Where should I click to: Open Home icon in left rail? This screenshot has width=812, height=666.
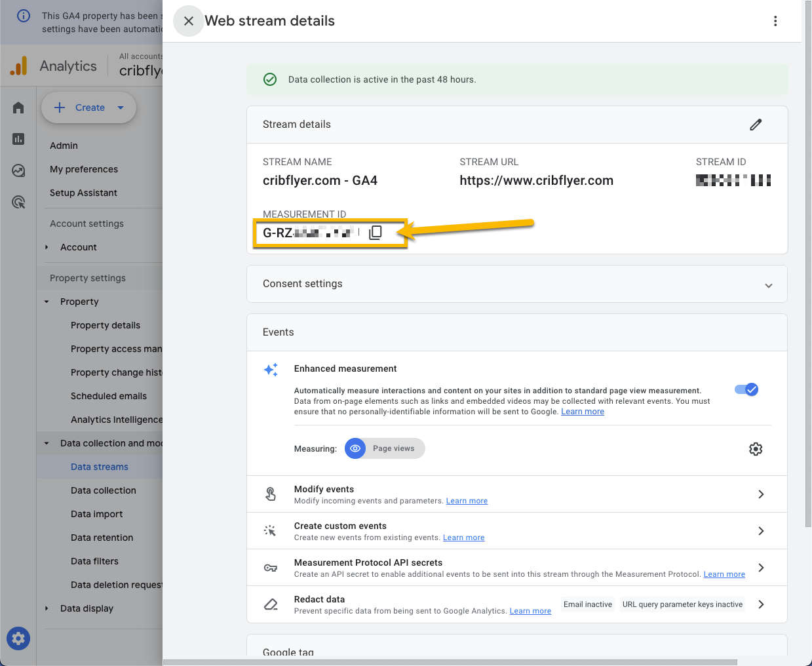click(18, 108)
